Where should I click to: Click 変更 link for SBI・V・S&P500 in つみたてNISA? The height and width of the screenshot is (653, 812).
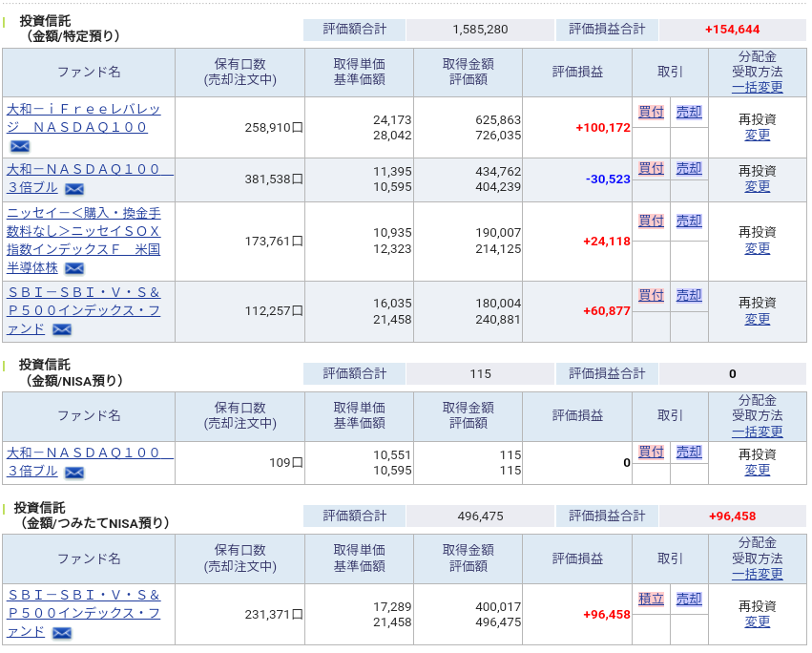tap(757, 621)
